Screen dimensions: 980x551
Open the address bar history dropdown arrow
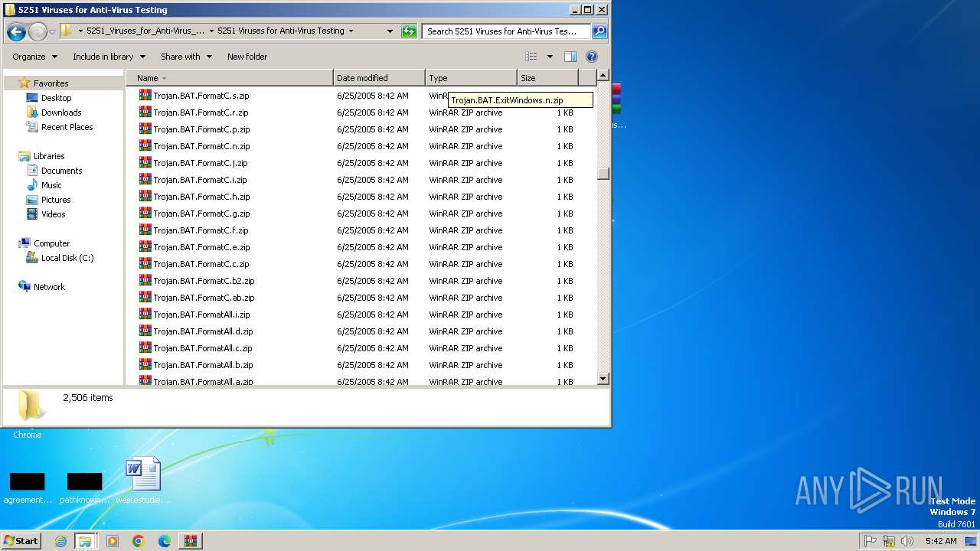390,31
